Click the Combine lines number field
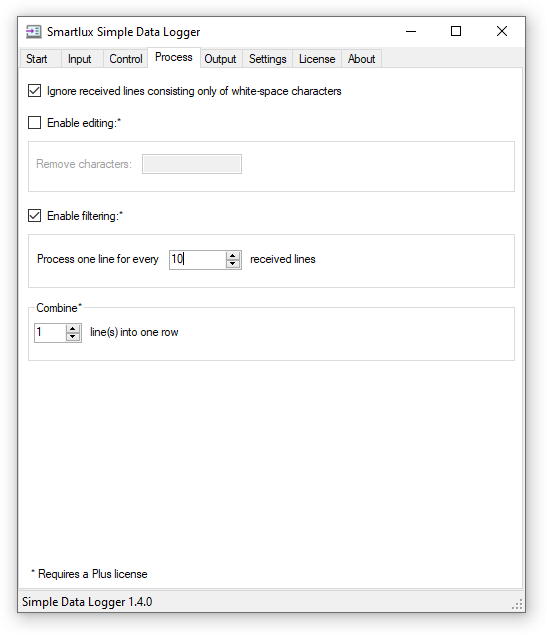 50,332
